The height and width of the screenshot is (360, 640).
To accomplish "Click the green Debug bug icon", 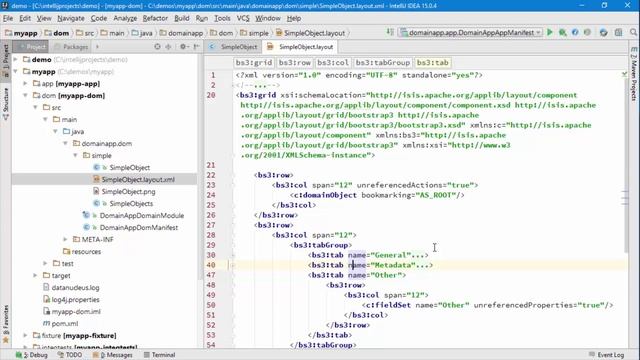I will click(562, 32).
